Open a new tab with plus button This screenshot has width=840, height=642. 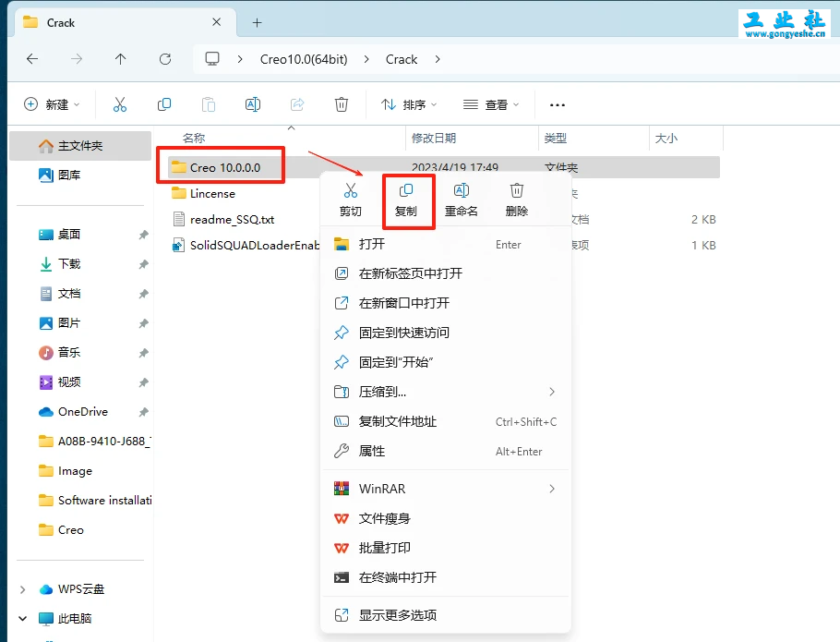[x=258, y=22]
